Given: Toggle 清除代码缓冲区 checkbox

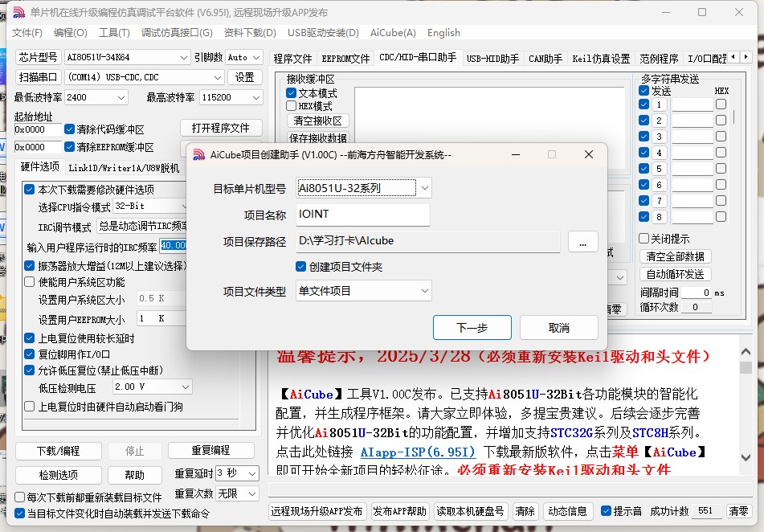Looking at the screenshot, I should point(69,129).
